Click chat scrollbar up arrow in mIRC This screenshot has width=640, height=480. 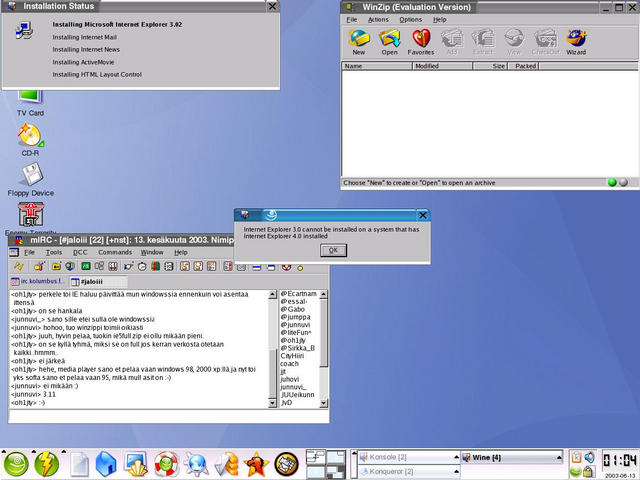pyautogui.click(x=272, y=294)
